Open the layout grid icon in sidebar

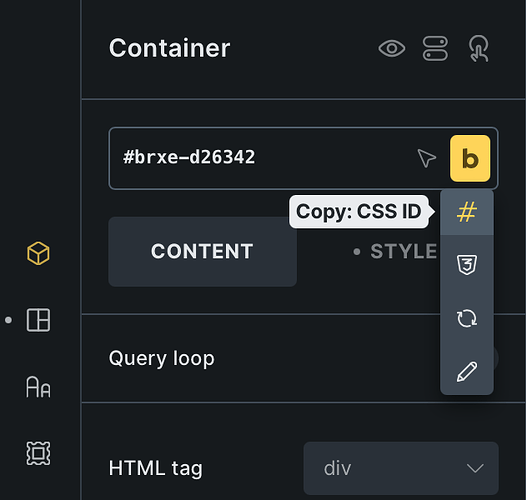pos(38,320)
